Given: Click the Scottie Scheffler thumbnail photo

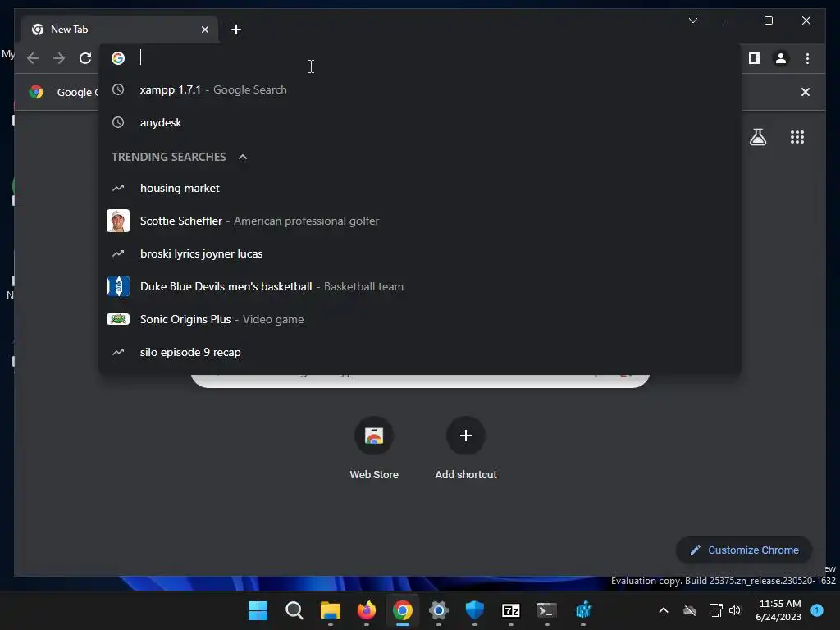Looking at the screenshot, I should [x=118, y=221].
